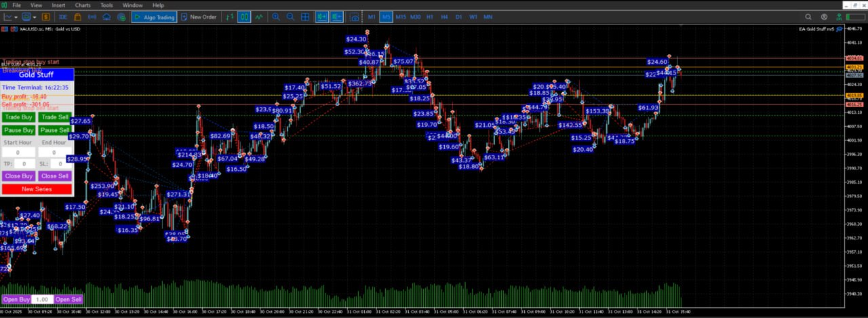Click the battery-style connection level indicator
This screenshot has height=318, width=868.
click(854, 17)
